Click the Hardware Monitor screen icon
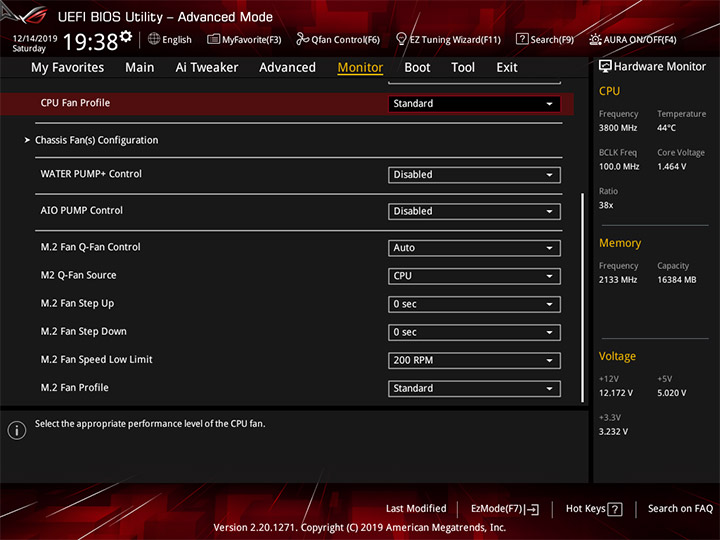Image resolution: width=720 pixels, height=540 pixels. tap(605, 66)
